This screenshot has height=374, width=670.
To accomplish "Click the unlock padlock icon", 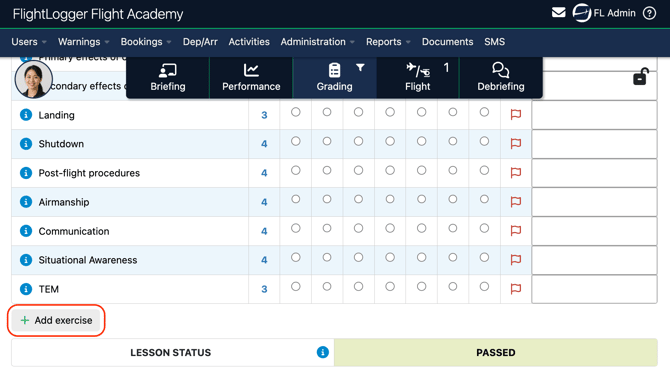I will [x=641, y=77].
